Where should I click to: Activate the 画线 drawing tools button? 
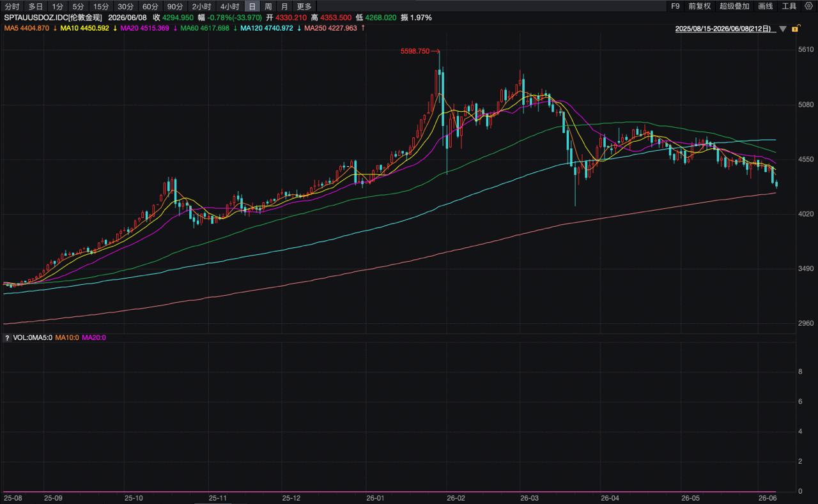click(x=765, y=6)
